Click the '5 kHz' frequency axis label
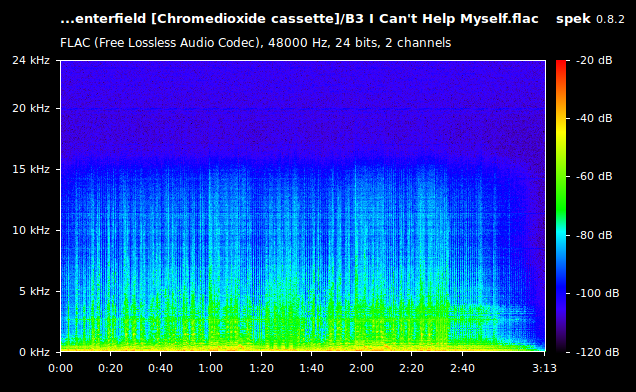Viewport: 636px width, 392px height. (34, 291)
